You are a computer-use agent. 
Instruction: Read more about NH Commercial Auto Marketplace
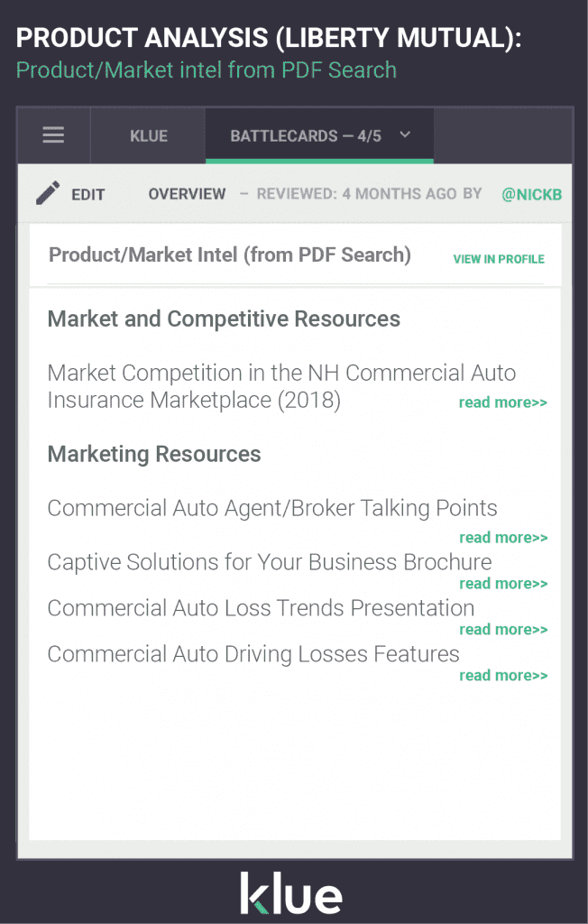point(502,402)
